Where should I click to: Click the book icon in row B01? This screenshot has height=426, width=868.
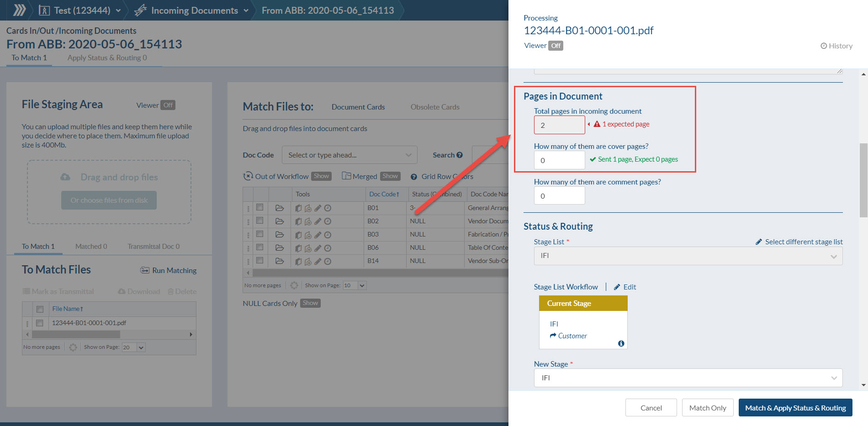298,208
